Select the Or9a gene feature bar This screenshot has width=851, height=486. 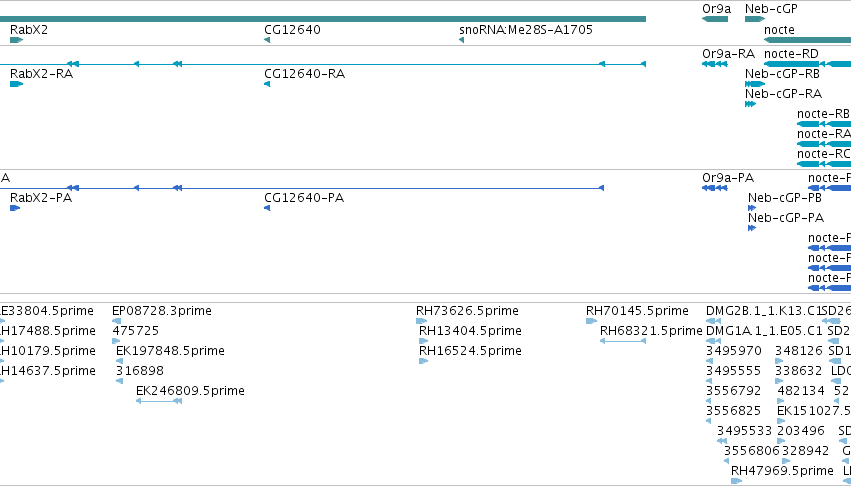715,19
